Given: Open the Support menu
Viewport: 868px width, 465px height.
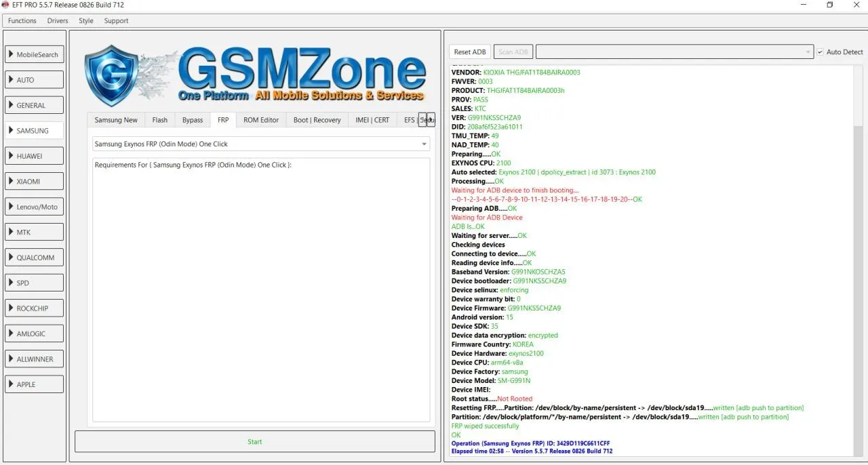Looking at the screenshot, I should click(116, 21).
